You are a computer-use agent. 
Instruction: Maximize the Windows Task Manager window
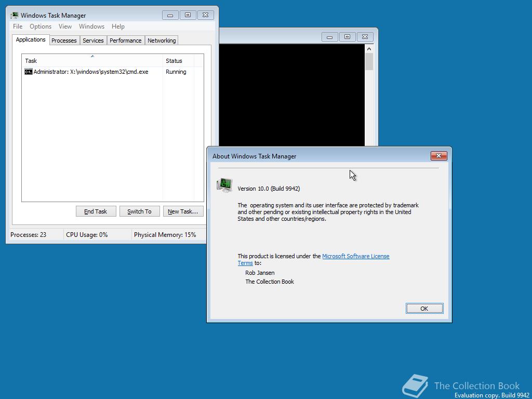[x=188, y=15]
